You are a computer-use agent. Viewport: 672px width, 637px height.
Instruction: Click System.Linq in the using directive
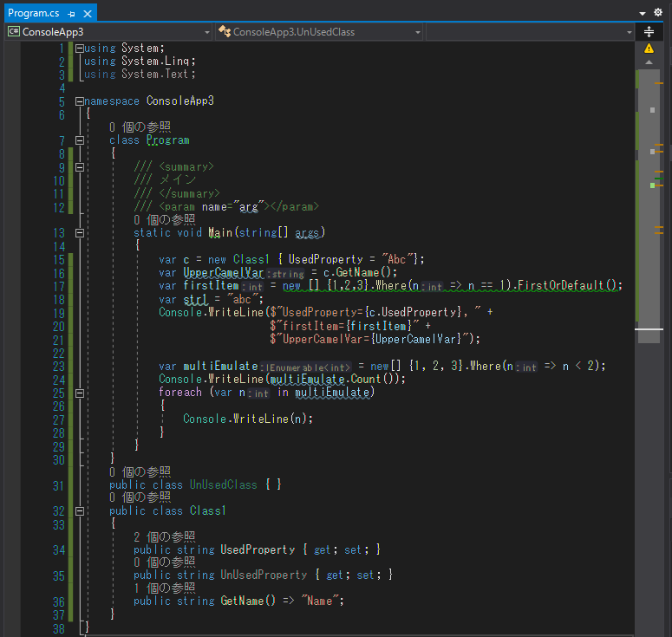pyautogui.click(x=155, y=62)
